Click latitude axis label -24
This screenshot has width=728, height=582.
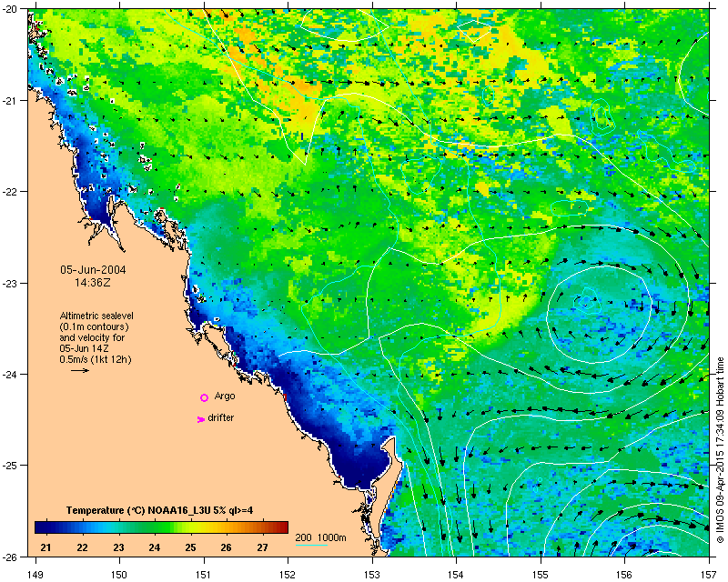(x=9, y=375)
